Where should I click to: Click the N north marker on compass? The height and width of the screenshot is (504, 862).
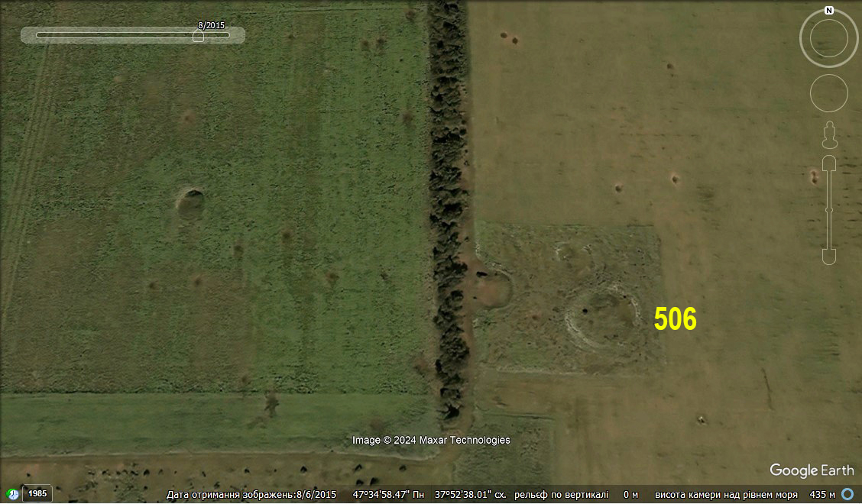coord(829,11)
